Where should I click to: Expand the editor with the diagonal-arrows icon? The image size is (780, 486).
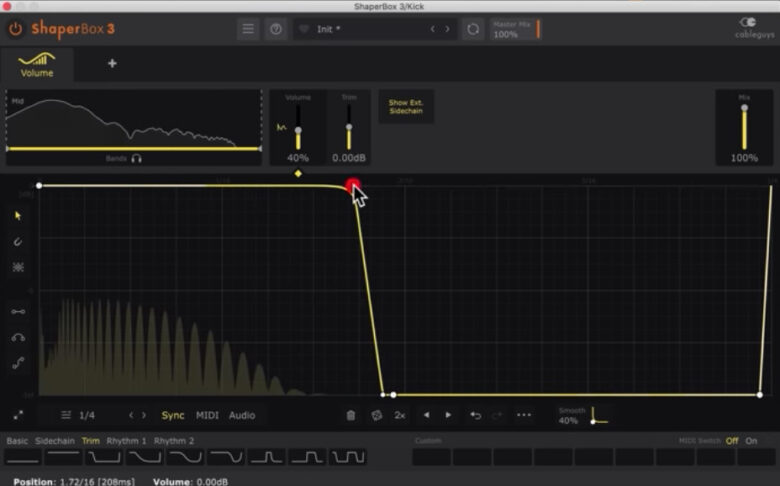tap(18, 415)
